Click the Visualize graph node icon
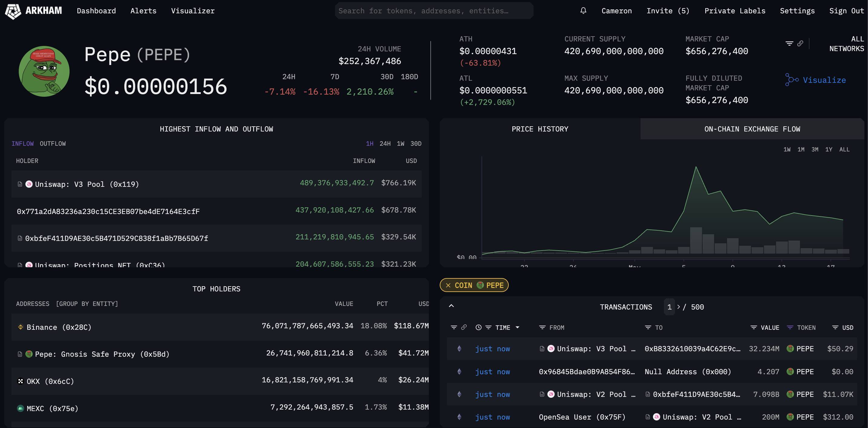Screen dimensions: 868x428 pos(792,80)
